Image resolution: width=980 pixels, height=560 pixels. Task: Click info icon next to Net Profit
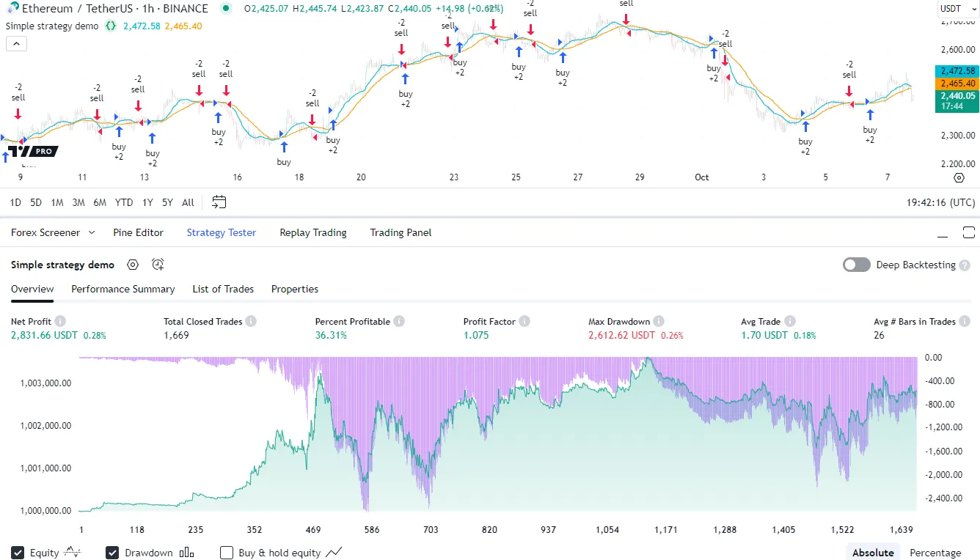click(60, 321)
